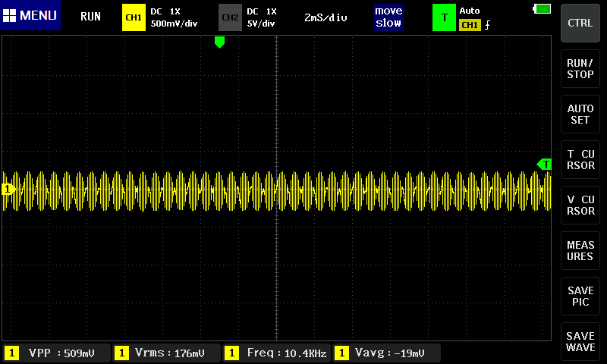Click the channel 1 badge beside Vavg
Image resolution: width=607 pixels, height=364 pixels.
tap(341, 353)
